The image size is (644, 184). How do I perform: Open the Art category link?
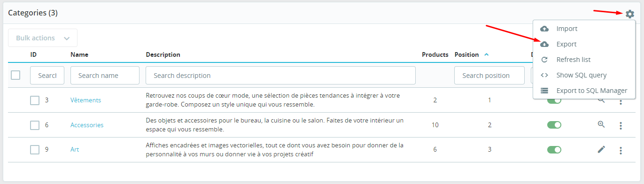click(75, 149)
